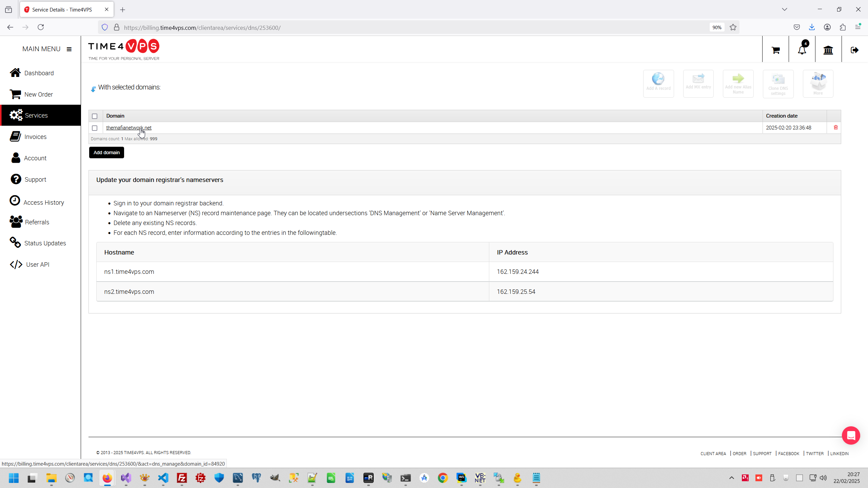Screen dimensions: 868x488
Task: Click the Clone DNS settings icon
Action: [778, 83]
